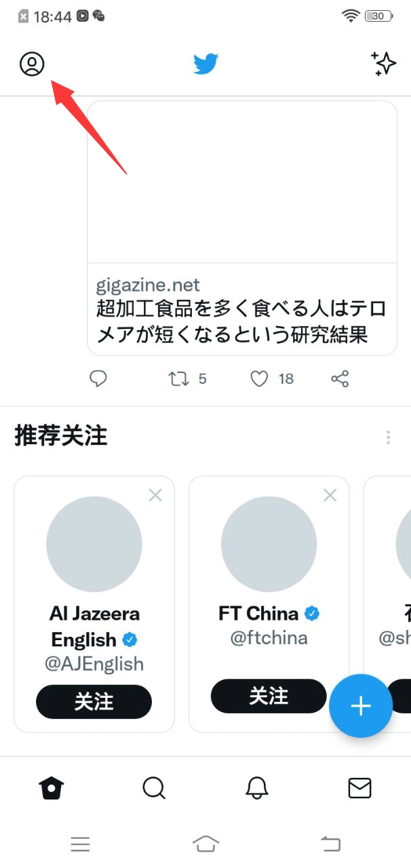The image size is (411, 868).
Task: Dismiss the Al Jazeera English suggestion
Action: [155, 496]
